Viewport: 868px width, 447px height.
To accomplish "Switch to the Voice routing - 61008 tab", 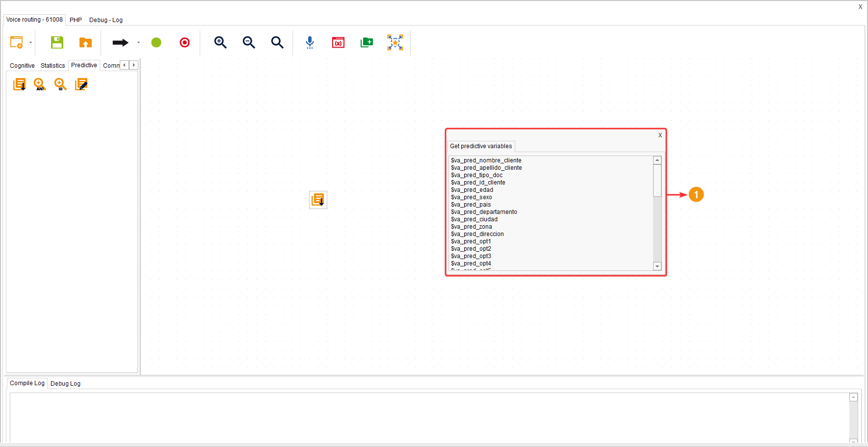I will coord(34,20).
